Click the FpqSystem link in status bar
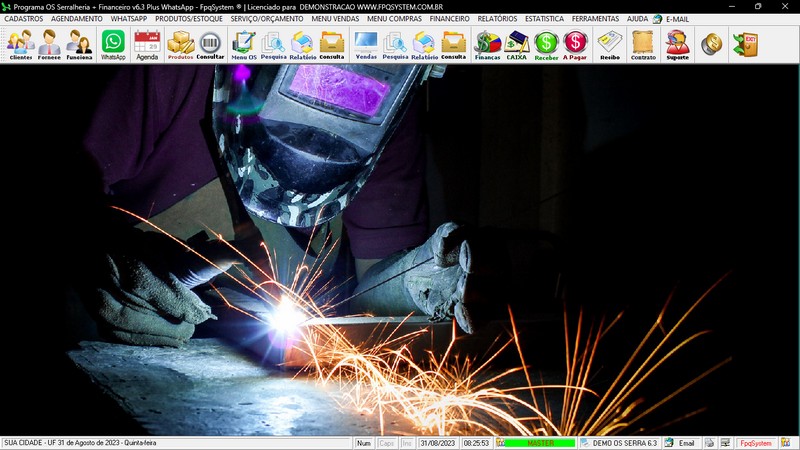 [755, 443]
